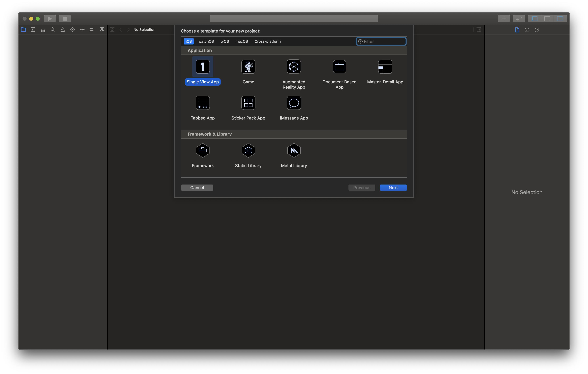Switch to the Cross-platform tab
The width and height of the screenshot is (588, 374).
(x=268, y=41)
